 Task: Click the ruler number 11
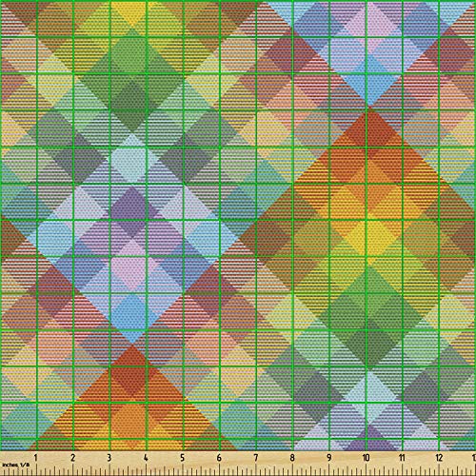point(403,458)
